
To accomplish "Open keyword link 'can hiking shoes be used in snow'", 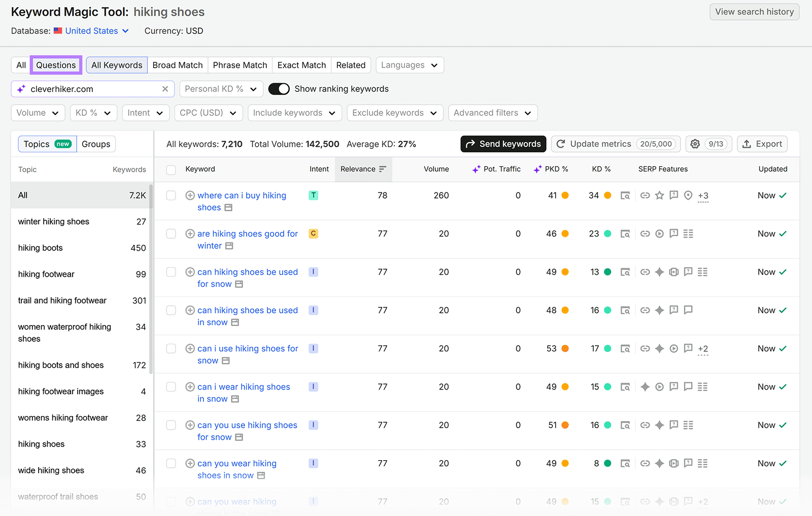I will pyautogui.click(x=248, y=316).
